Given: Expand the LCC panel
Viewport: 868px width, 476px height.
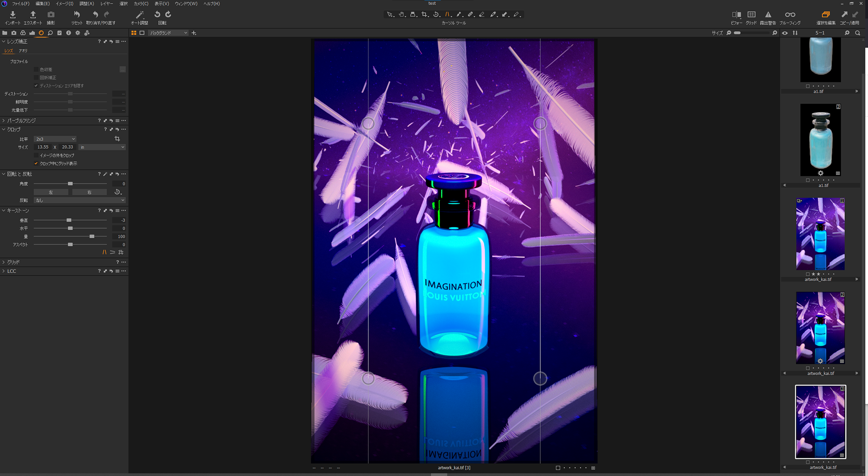Looking at the screenshot, I should [x=4, y=271].
